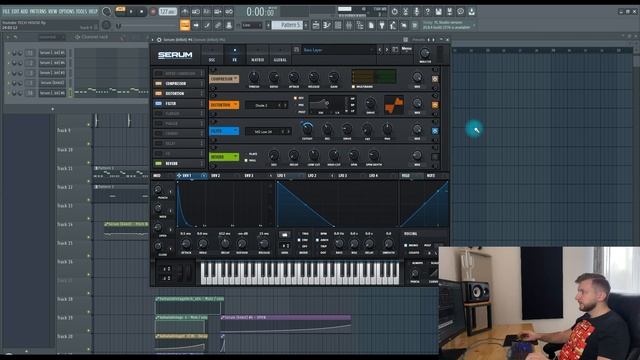Click the Distortion Drive knob
The width and height of the screenshot is (640, 360).
[x=370, y=103]
